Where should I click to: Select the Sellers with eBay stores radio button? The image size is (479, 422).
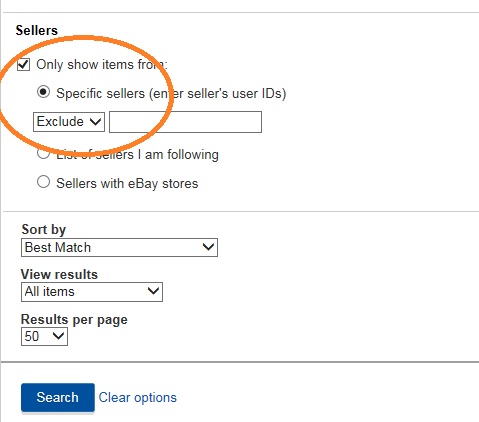(x=43, y=182)
